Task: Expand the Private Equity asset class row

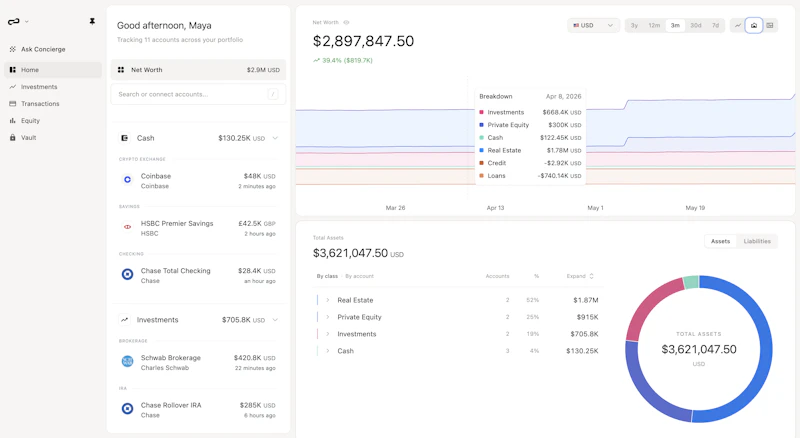Action: [328, 317]
